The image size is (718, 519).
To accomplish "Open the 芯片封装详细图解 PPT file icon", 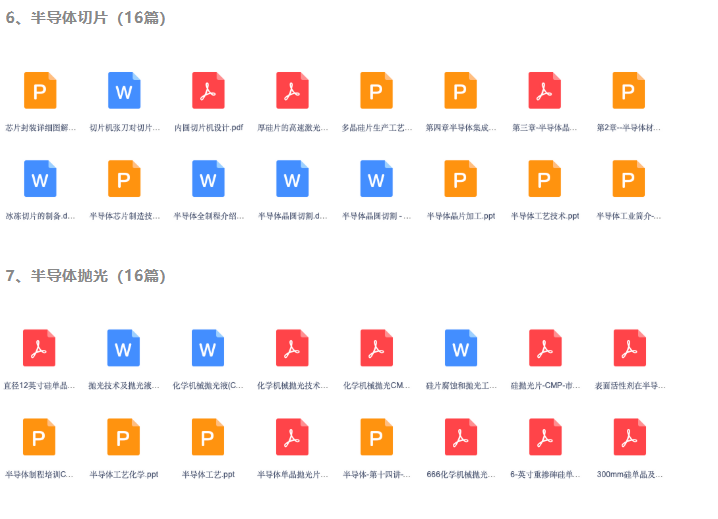I will pos(39,91).
